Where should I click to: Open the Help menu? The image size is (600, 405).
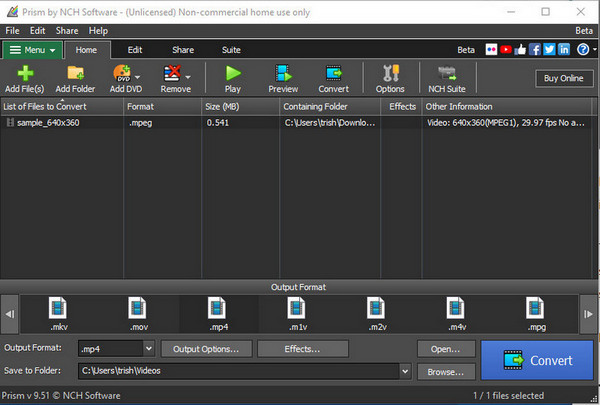[98, 31]
